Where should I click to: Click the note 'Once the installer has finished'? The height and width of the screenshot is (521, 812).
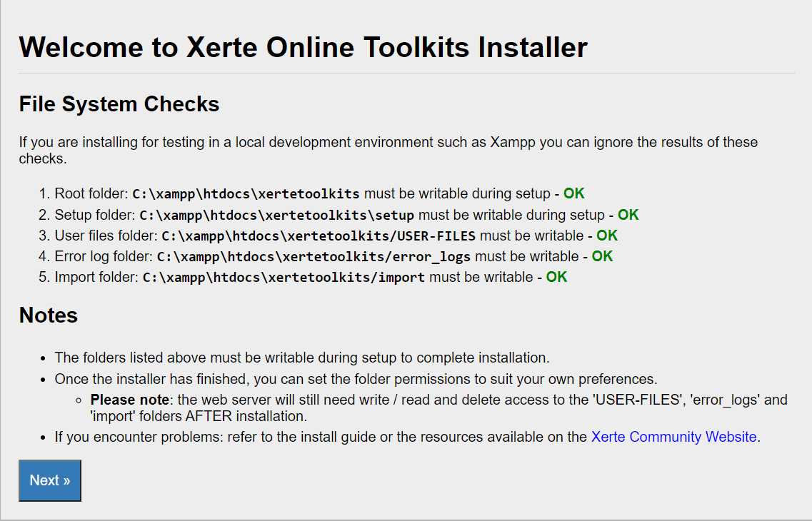(x=356, y=379)
